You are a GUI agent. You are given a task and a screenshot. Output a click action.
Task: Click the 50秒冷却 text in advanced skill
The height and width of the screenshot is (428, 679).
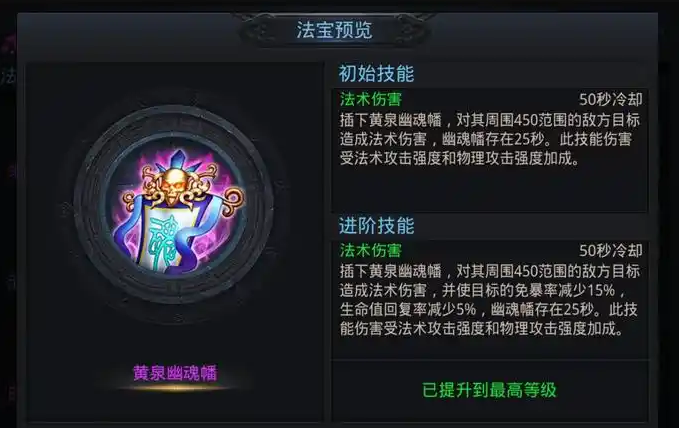(x=611, y=250)
